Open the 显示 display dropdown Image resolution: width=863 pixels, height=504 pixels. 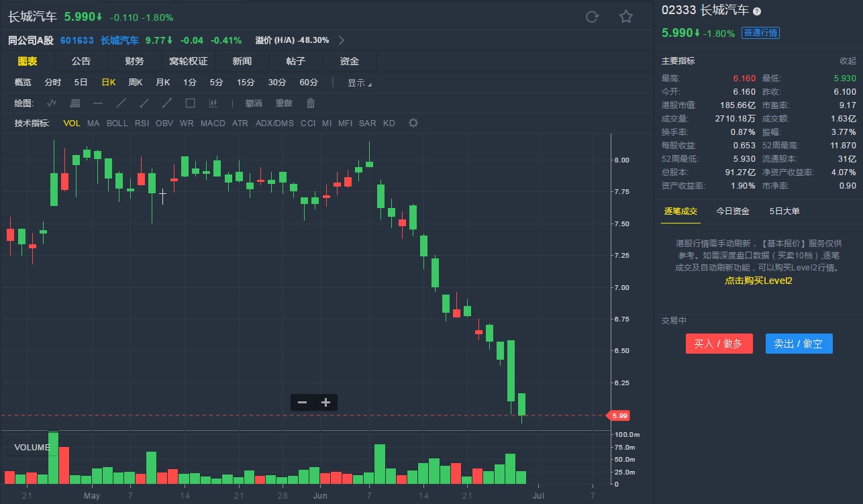tap(359, 83)
